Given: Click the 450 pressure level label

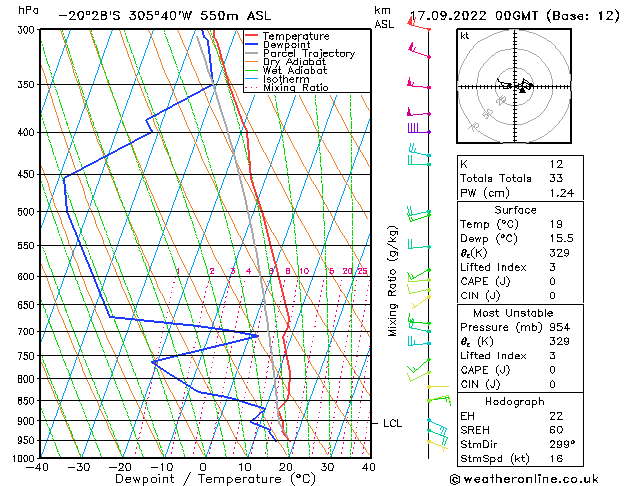Looking at the screenshot, I should tap(28, 174).
